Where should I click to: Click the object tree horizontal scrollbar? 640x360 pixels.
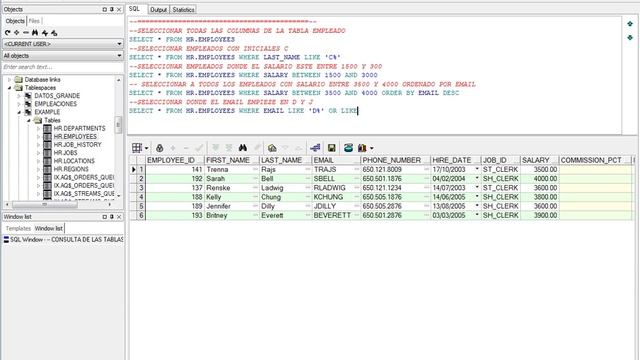[x=59, y=204]
